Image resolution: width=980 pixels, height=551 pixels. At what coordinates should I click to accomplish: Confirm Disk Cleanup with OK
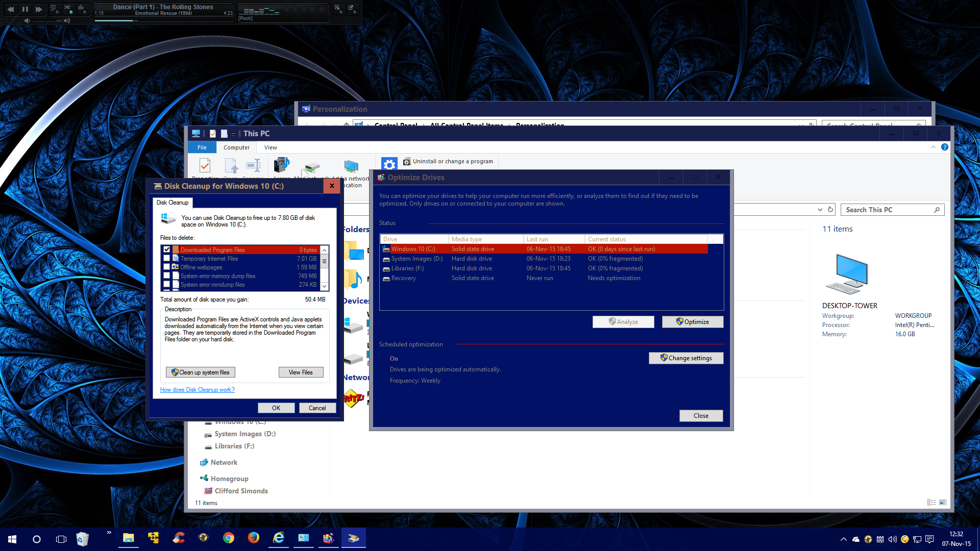pos(276,408)
